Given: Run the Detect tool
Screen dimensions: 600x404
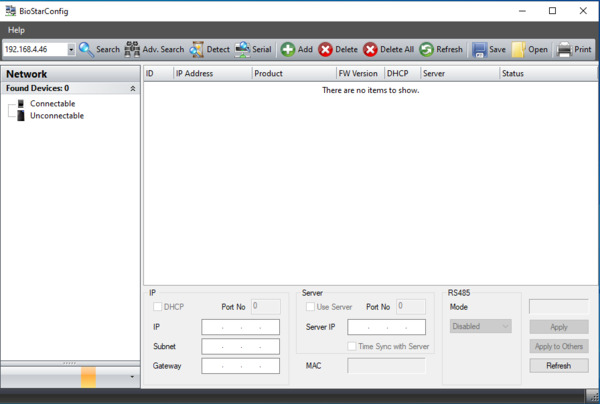Looking at the screenshot, I should pos(197,50).
